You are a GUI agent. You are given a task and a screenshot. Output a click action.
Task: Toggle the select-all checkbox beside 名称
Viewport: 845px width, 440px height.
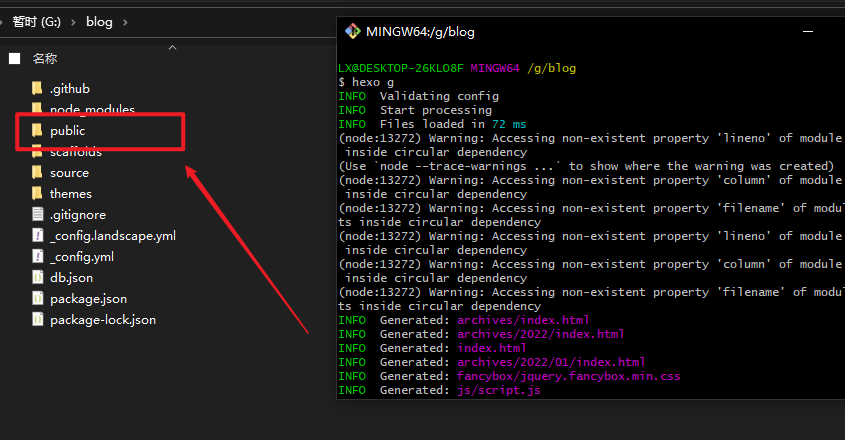15,58
